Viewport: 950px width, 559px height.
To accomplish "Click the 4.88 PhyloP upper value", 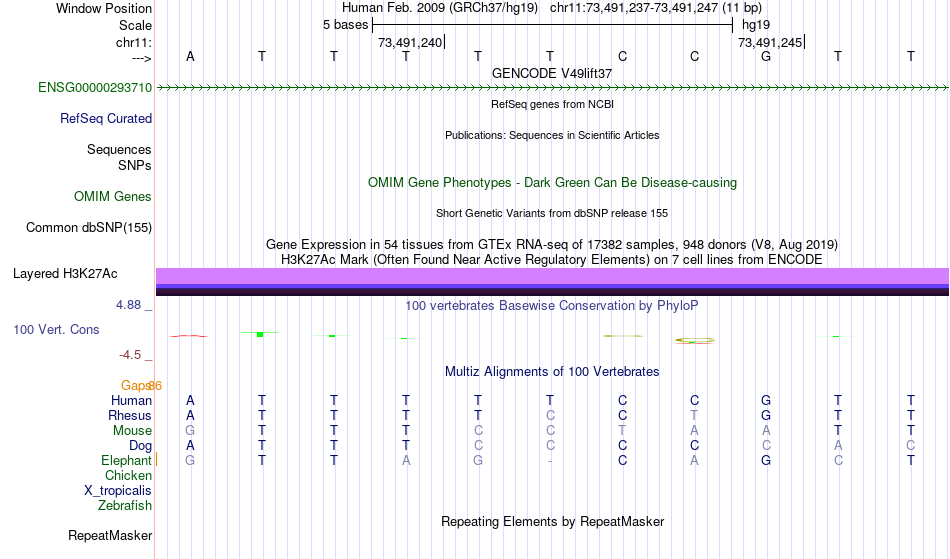I will [128, 305].
